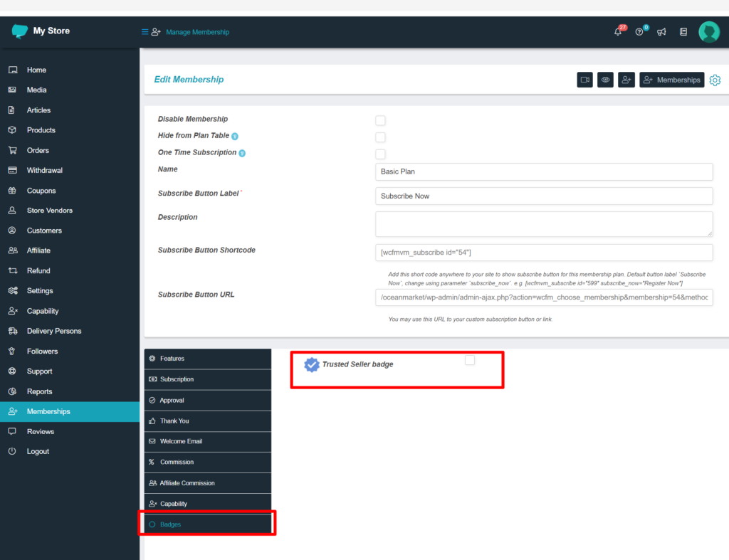
Task: Open the Subscription settings tab
Action: tap(177, 379)
